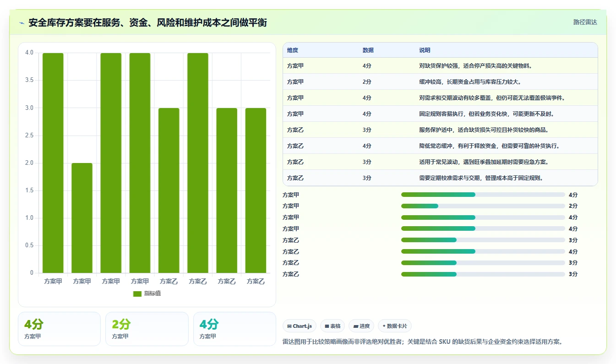Click the 数据卡片 badge
The image size is (616, 364).
pyautogui.click(x=395, y=326)
